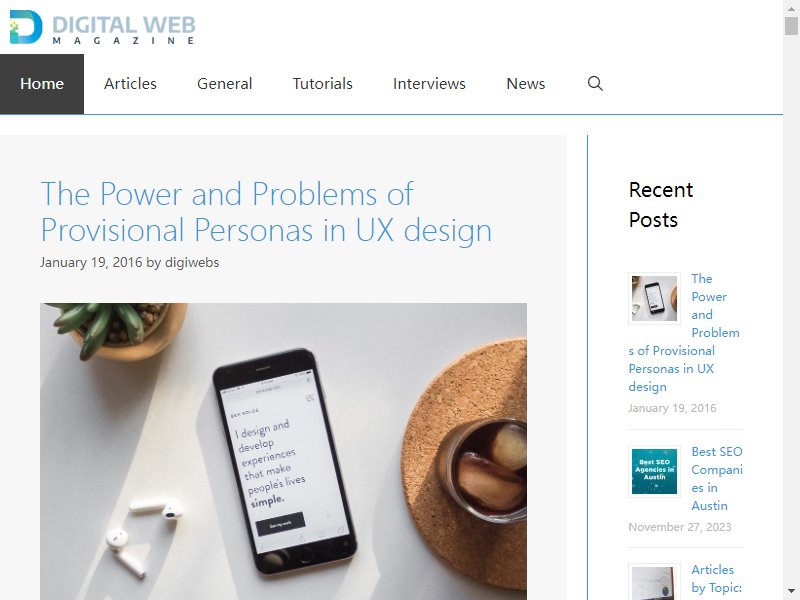Viewport: 800px width, 600px height.
Task: Click the vertical scrollbar thumb
Action: pyautogui.click(x=791, y=26)
